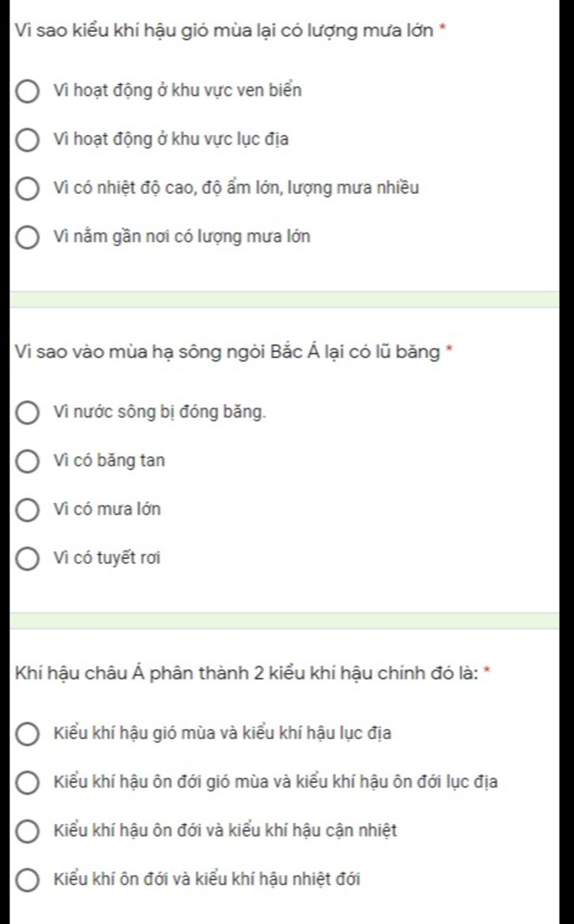Choose 'ôn đới gió mùa và ôn đới lục địa' option
The width and height of the screenshot is (574, 924).
(27, 783)
